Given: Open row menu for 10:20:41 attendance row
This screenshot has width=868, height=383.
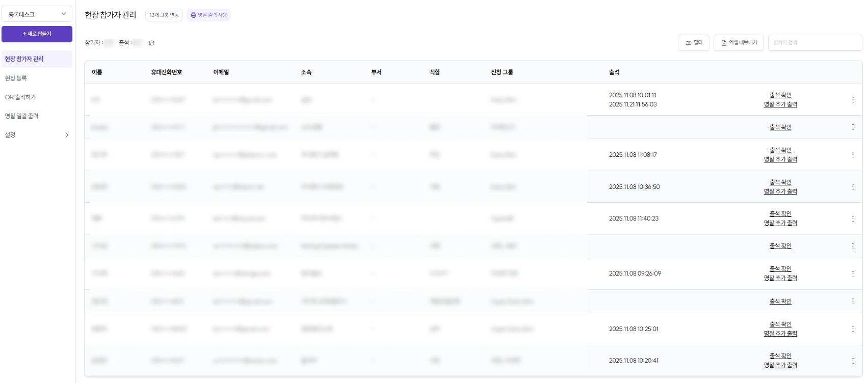Looking at the screenshot, I should [x=852, y=361].
